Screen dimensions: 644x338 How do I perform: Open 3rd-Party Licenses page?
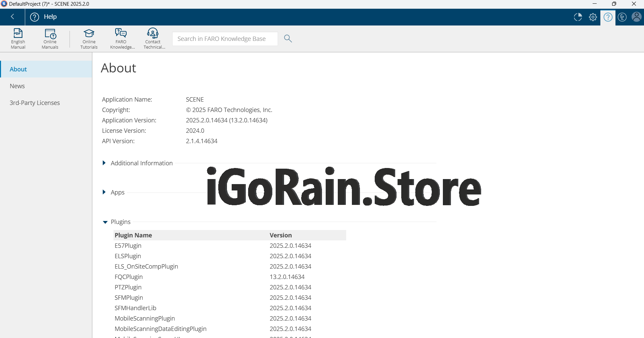(35, 103)
